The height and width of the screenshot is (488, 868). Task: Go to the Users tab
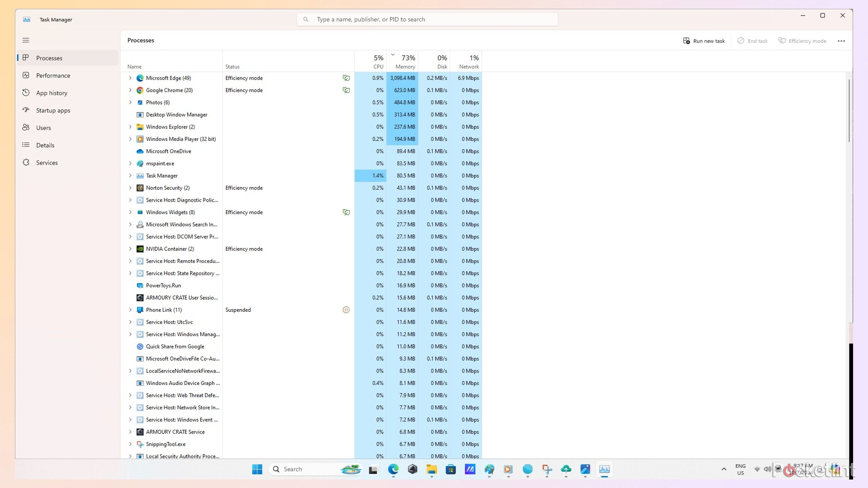click(x=43, y=128)
